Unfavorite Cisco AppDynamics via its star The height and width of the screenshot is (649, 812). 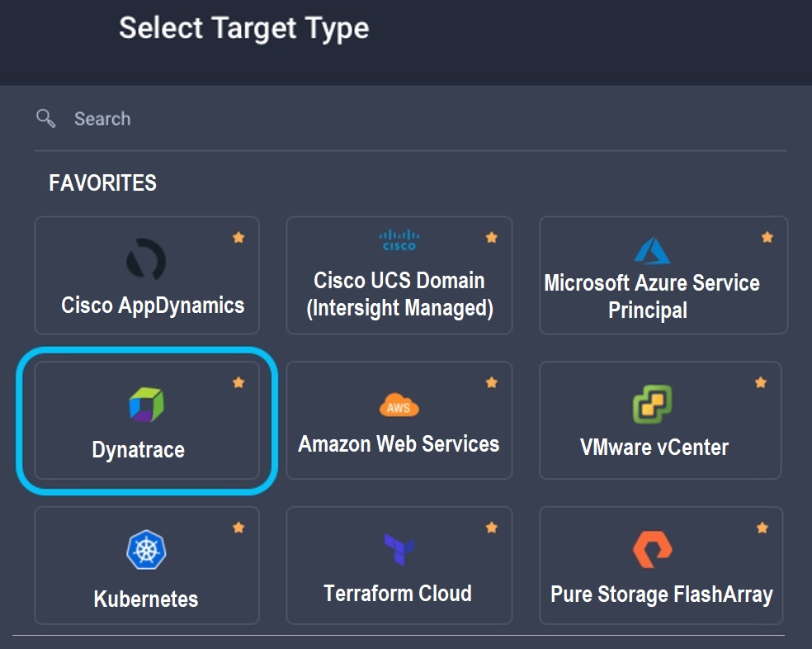click(x=238, y=238)
